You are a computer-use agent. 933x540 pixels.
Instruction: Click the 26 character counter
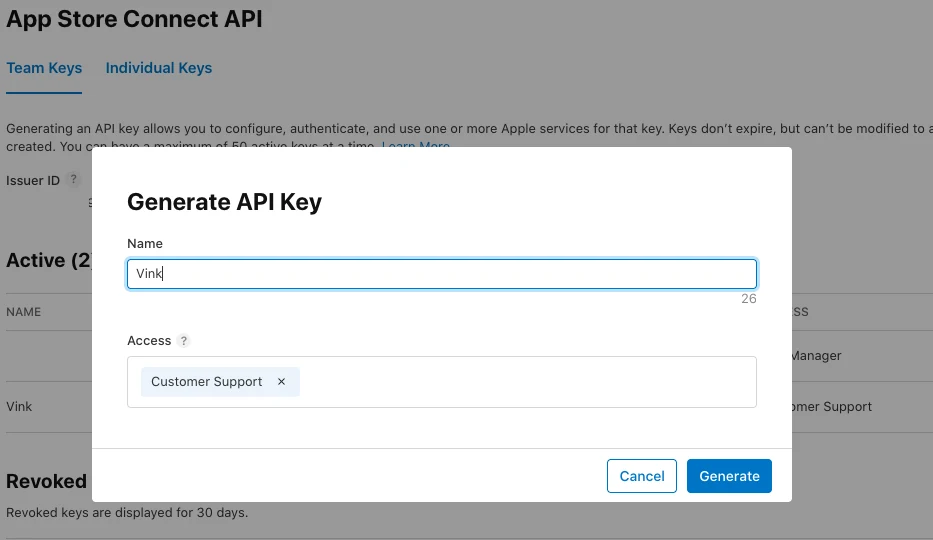749,299
